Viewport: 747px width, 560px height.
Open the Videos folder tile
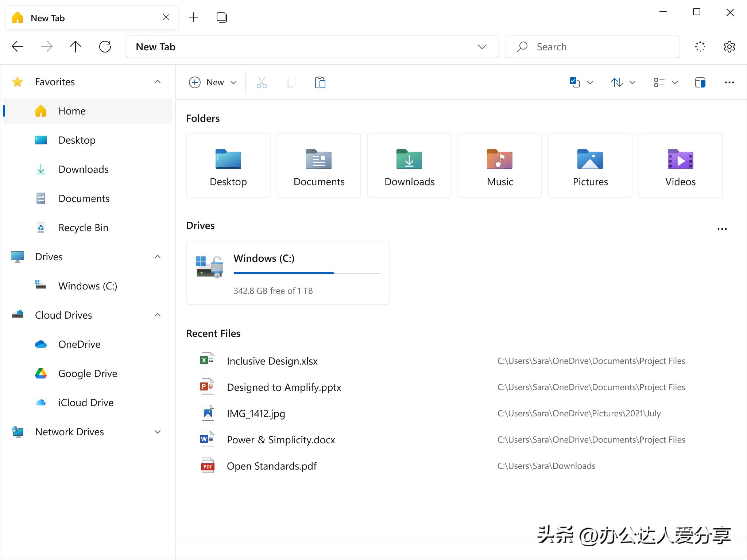(x=680, y=160)
